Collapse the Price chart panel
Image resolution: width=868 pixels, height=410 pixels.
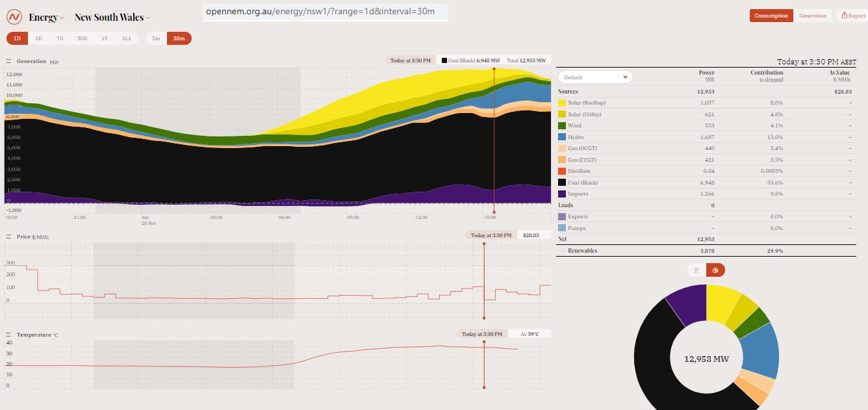tap(9, 237)
